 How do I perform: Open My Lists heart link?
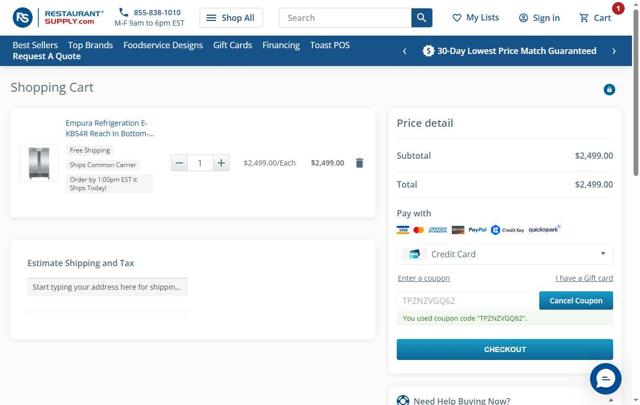pyautogui.click(x=476, y=18)
